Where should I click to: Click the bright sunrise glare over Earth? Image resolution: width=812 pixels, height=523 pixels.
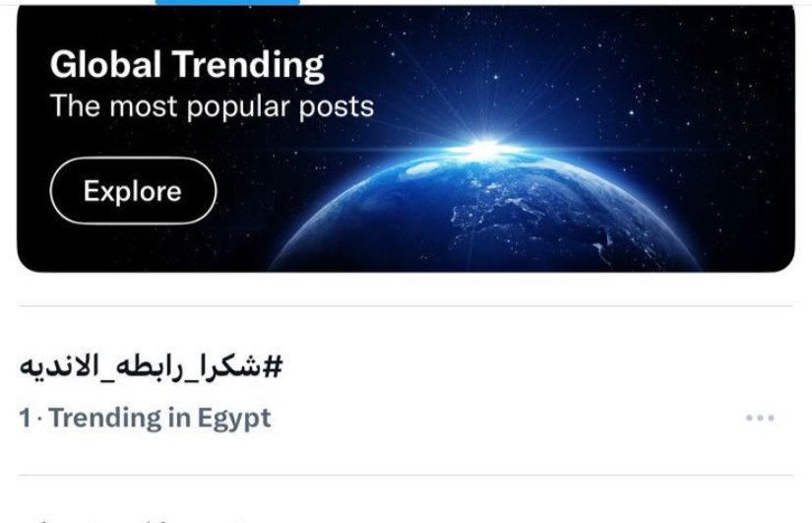tap(482, 150)
